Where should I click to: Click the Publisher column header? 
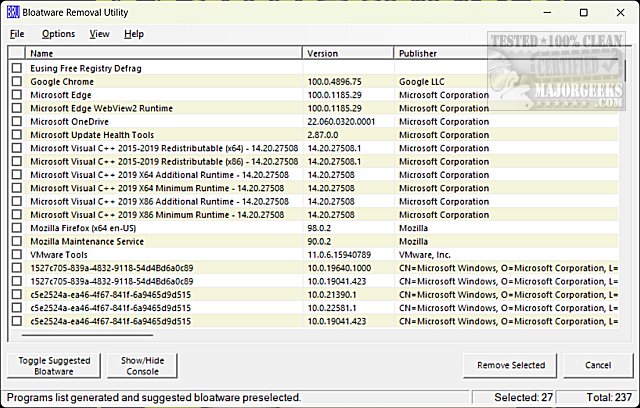coord(440,53)
